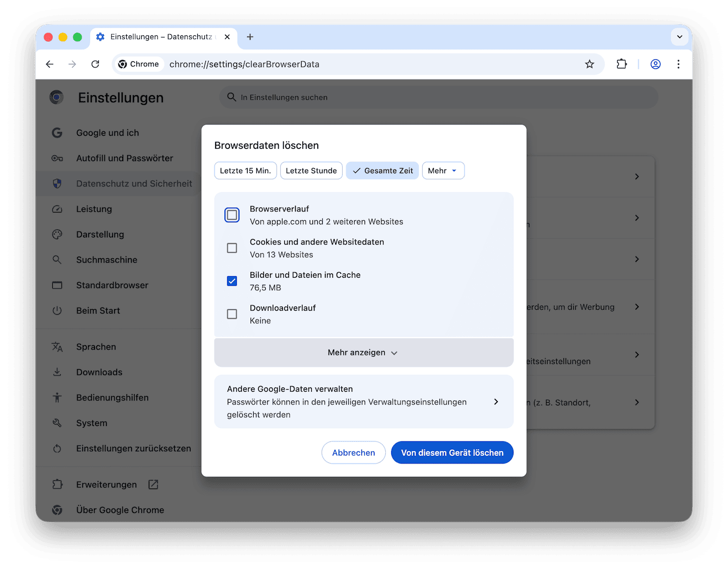
Task: Click the reload page icon
Action: click(x=95, y=64)
